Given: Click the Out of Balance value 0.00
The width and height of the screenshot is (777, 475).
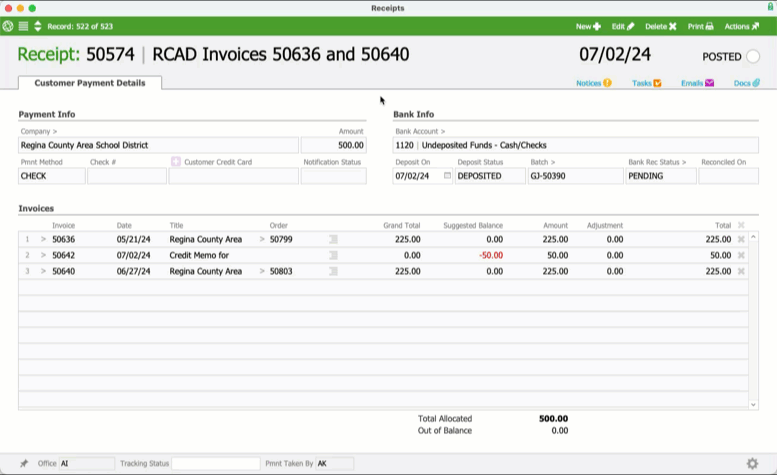Looking at the screenshot, I should 560,430.
